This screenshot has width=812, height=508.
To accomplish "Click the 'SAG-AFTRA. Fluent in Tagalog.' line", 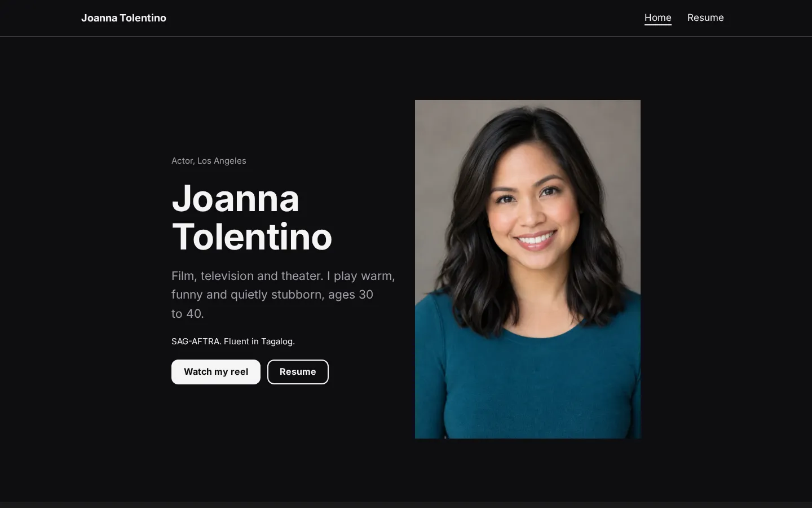I will (x=233, y=341).
